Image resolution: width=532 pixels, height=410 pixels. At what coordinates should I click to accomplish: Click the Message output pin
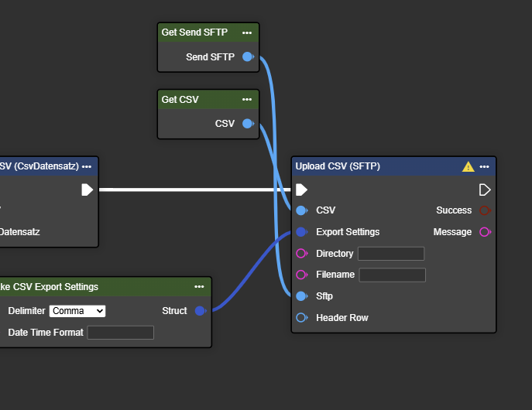485,232
